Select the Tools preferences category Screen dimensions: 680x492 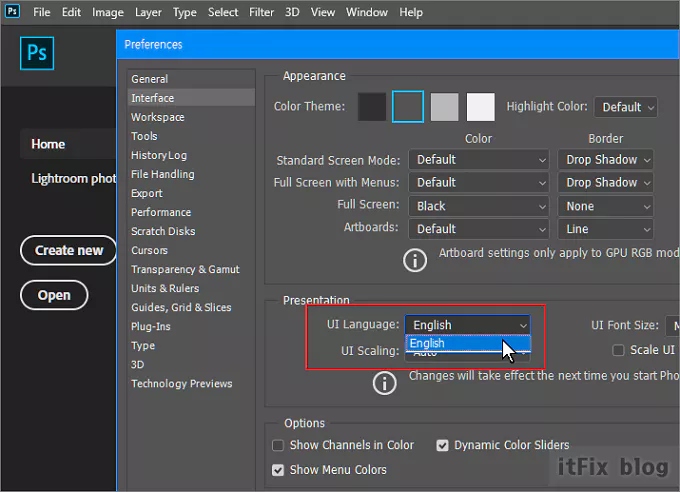click(191, 136)
